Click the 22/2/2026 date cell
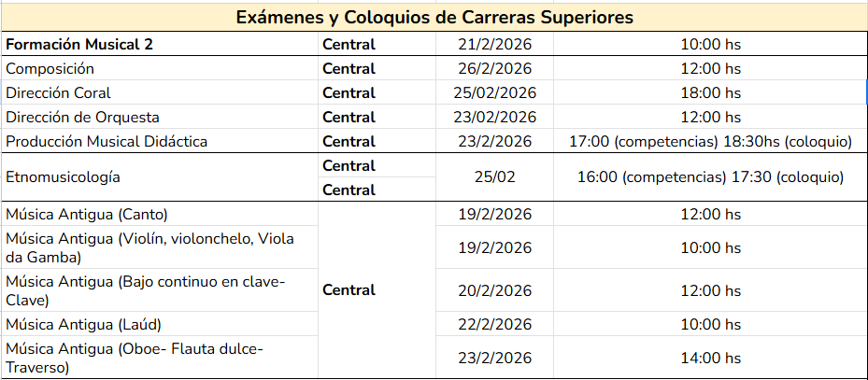This screenshot has width=868, height=380. [x=494, y=325]
